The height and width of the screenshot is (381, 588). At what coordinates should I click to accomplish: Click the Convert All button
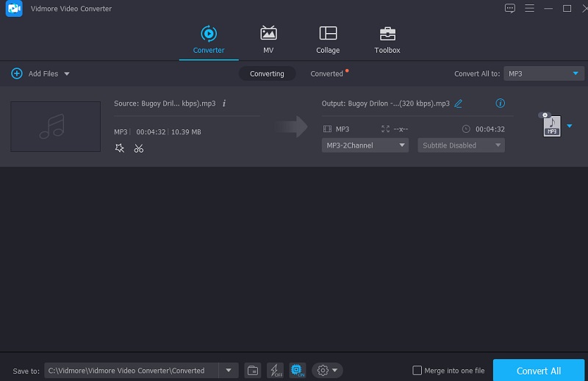(x=539, y=371)
